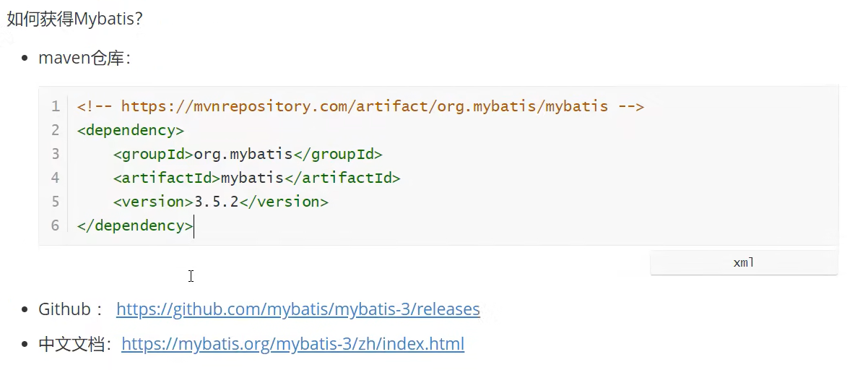Click line number 1 in code block
Viewport: 868px width, 370px height.
pyautogui.click(x=55, y=107)
